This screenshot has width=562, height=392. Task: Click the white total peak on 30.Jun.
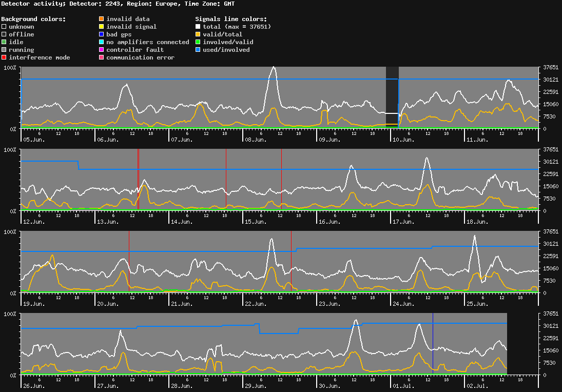pyautogui.click(x=356, y=321)
